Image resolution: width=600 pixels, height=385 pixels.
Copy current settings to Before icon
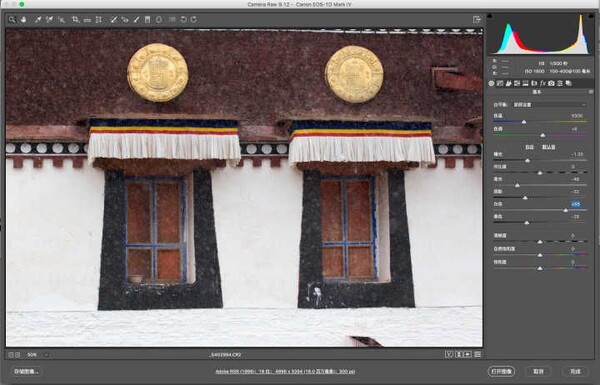click(x=468, y=354)
